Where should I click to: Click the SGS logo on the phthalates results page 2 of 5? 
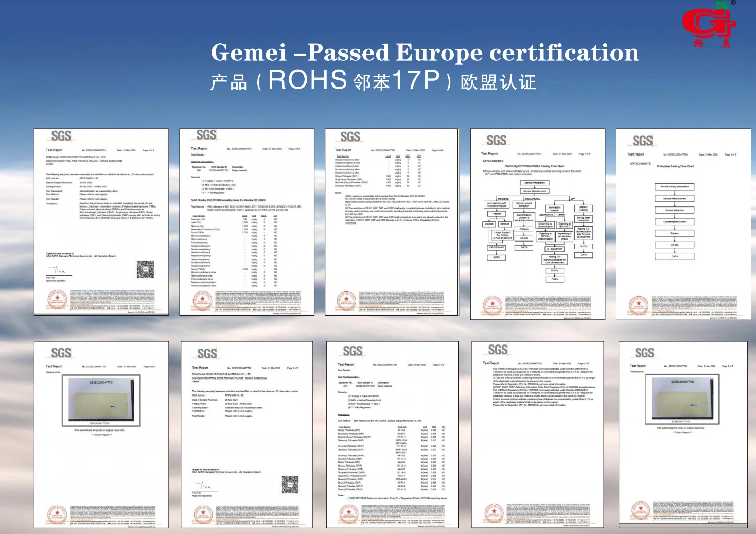(x=353, y=351)
